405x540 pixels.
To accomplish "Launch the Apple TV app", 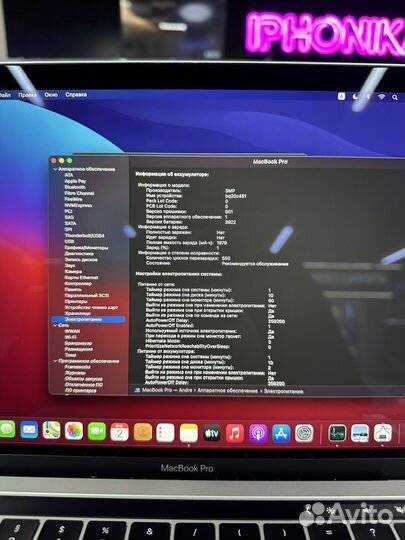I will coord(212,433).
